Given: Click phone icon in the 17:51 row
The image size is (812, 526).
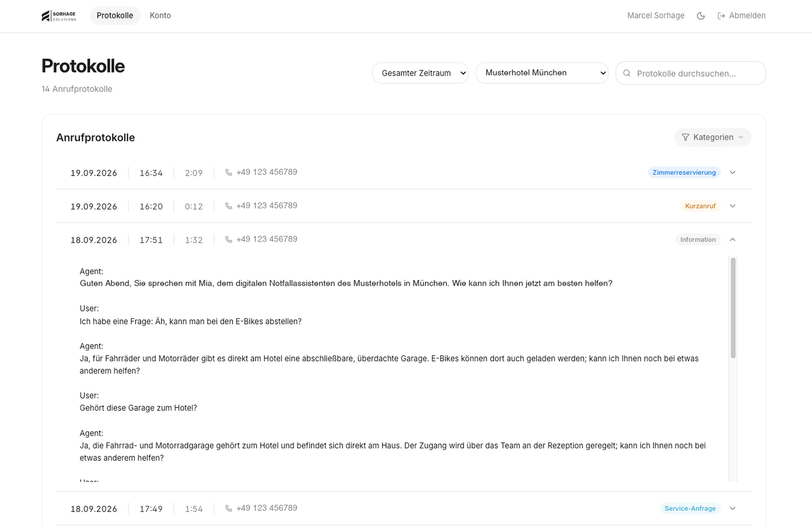Looking at the screenshot, I should [x=229, y=239].
